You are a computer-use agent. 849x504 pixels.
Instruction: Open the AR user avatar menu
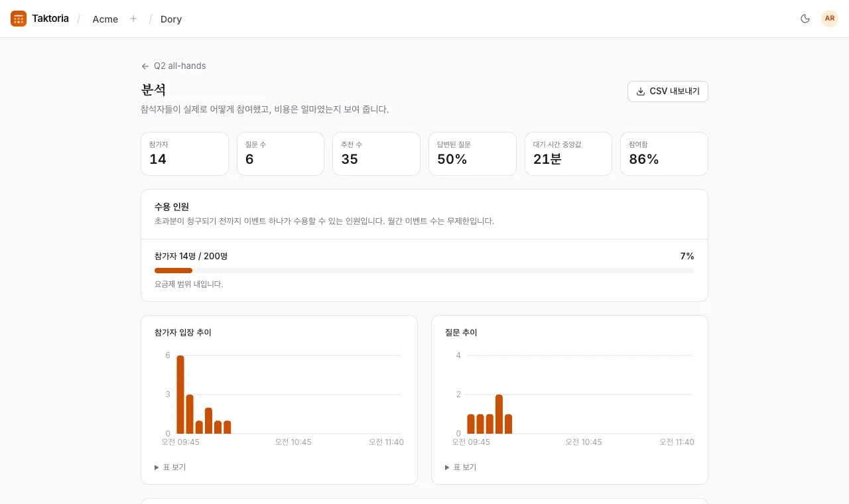(830, 19)
